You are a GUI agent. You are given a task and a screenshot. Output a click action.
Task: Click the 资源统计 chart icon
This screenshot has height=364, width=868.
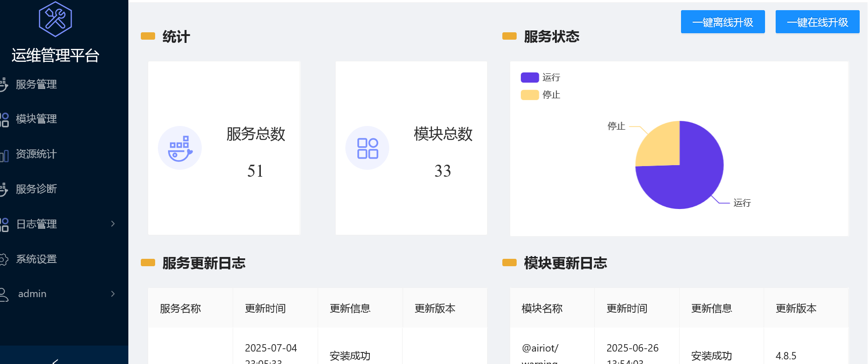coord(4,155)
